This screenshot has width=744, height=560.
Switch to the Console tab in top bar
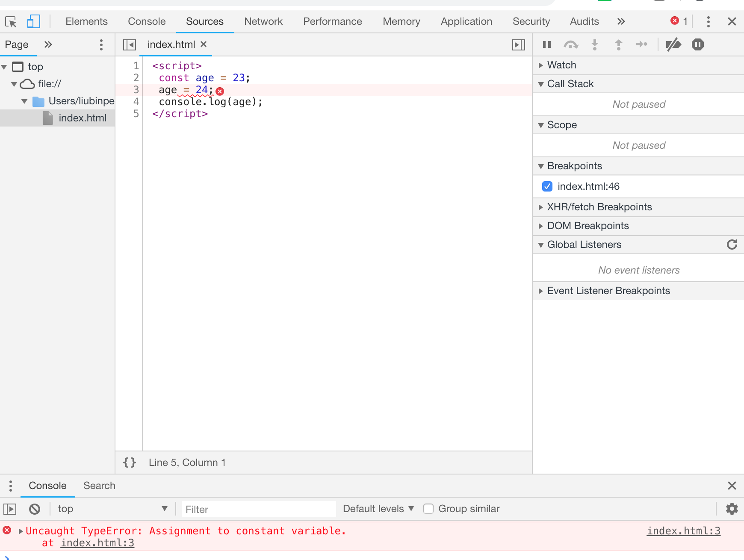(x=147, y=21)
